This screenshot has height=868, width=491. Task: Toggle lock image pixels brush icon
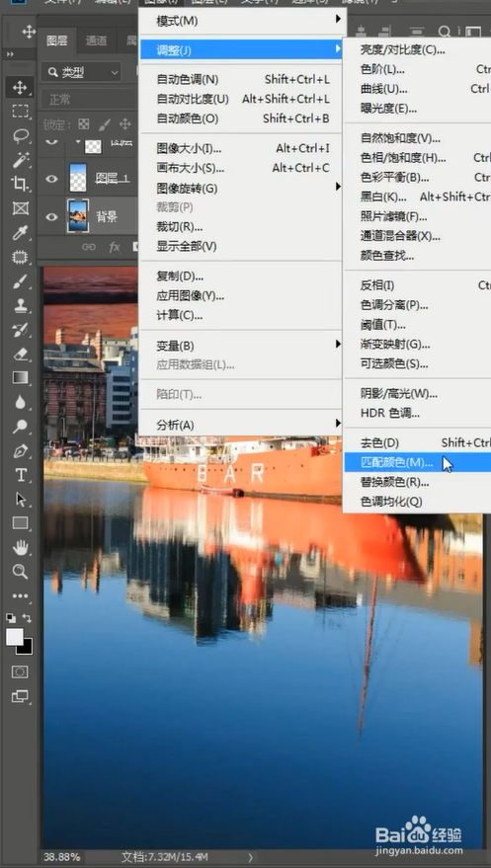[104, 124]
